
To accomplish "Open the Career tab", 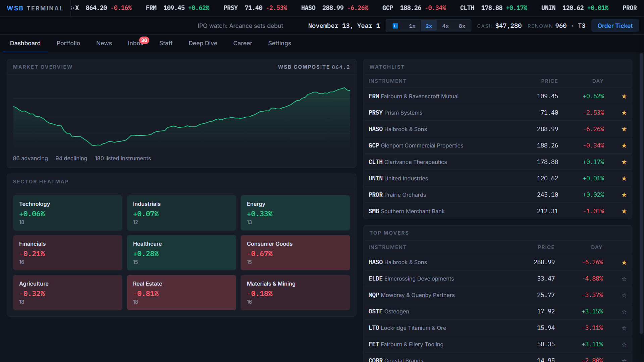I will 243,43.
